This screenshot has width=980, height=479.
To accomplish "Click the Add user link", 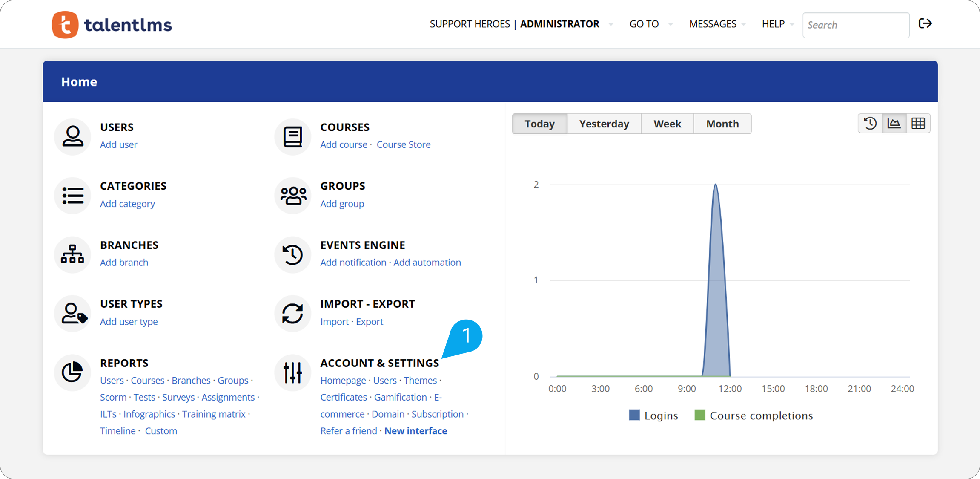I will (118, 144).
